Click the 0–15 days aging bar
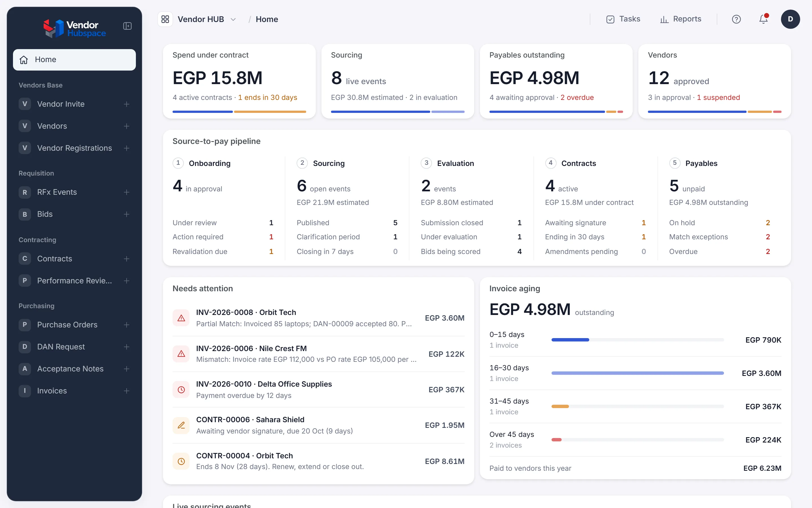Screen dimensions: 812x508 coord(637,340)
